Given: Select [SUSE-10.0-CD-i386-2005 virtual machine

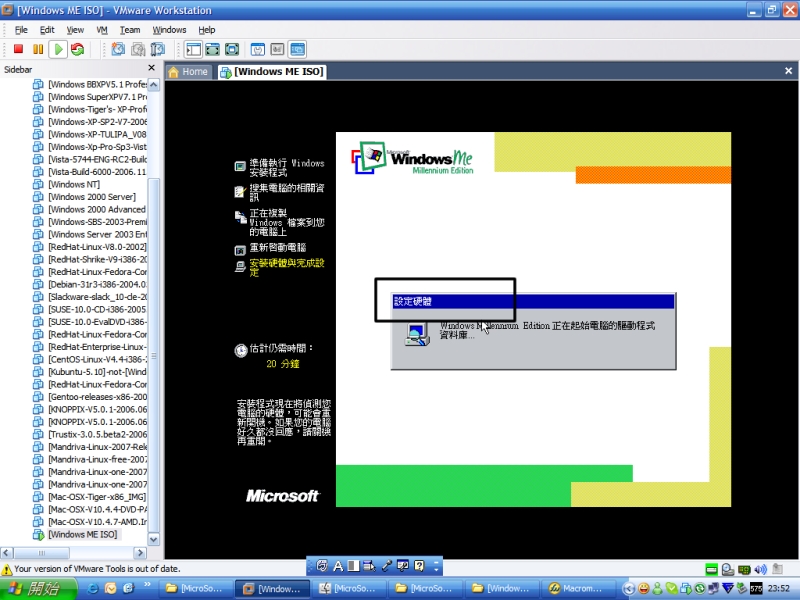Looking at the screenshot, I should (x=97, y=309).
